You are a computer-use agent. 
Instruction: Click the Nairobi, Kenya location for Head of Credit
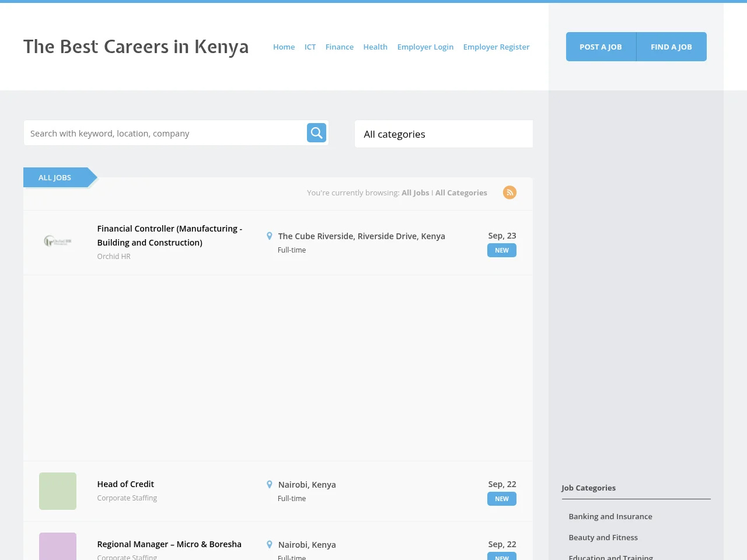(307, 485)
